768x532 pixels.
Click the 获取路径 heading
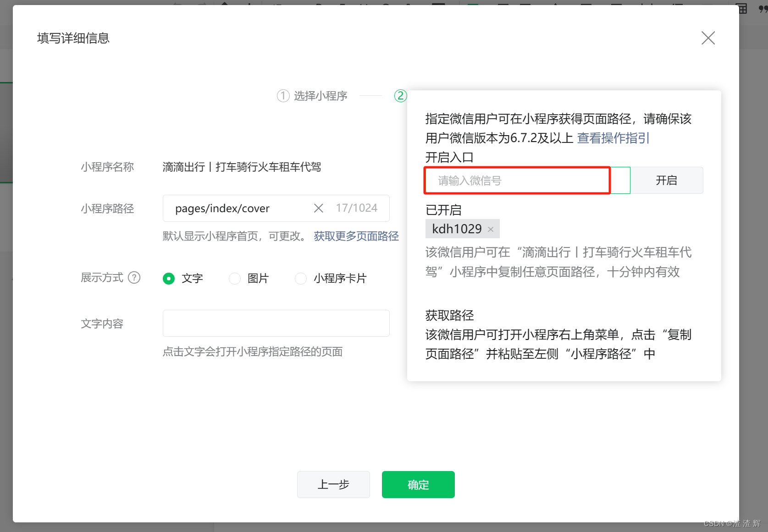450,315
